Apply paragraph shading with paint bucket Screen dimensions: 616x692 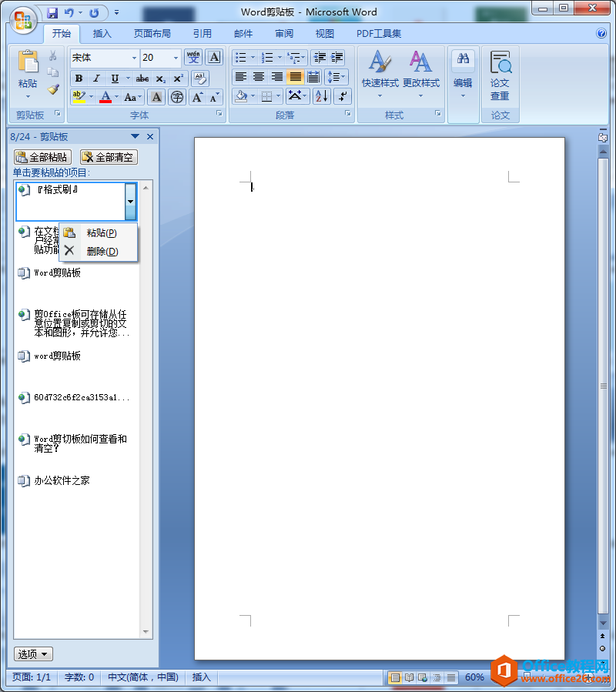click(241, 96)
